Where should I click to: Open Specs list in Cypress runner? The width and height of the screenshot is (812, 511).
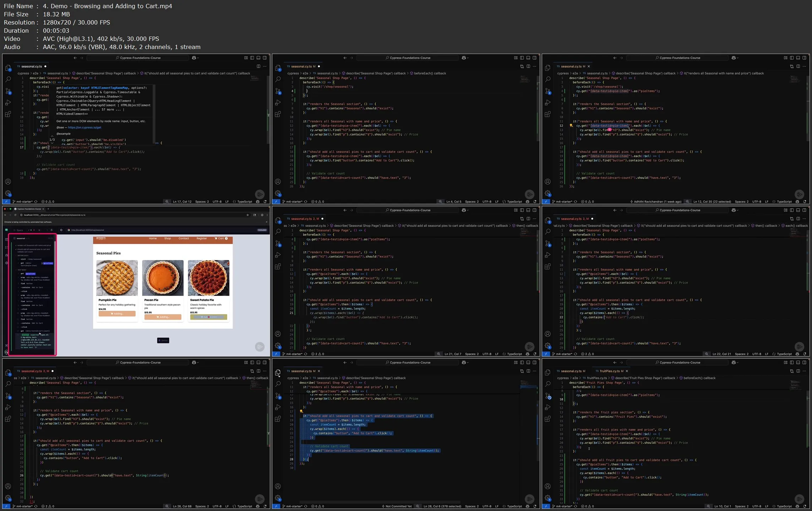(19, 230)
